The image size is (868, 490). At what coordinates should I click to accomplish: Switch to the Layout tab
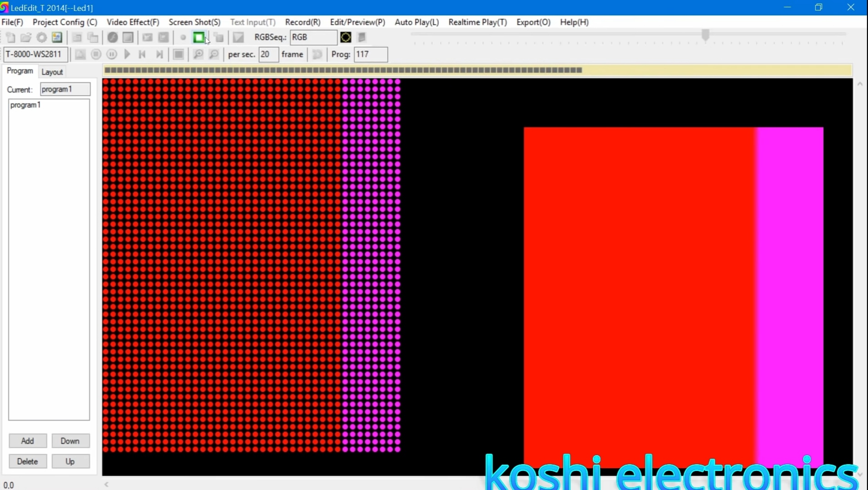click(52, 72)
